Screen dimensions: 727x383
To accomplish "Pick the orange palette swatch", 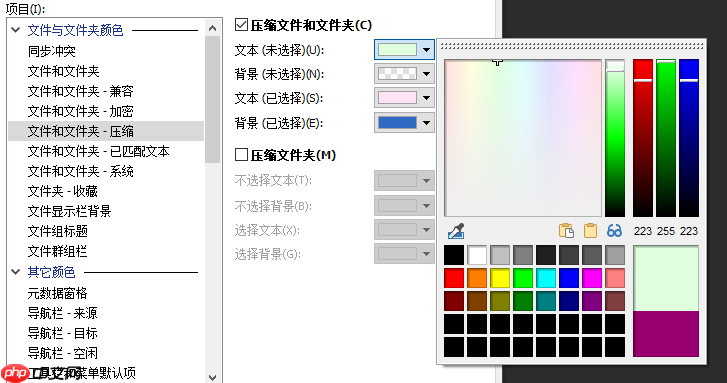I will tap(477, 278).
